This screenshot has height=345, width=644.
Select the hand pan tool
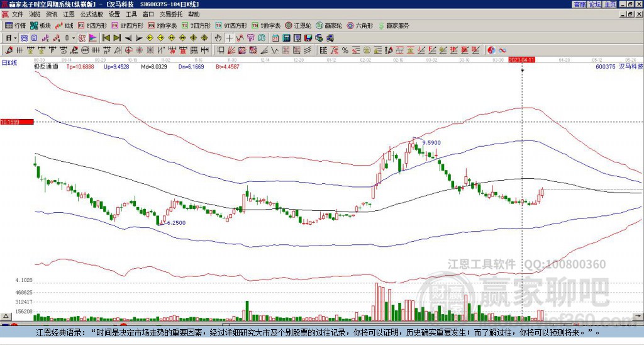coord(218,38)
